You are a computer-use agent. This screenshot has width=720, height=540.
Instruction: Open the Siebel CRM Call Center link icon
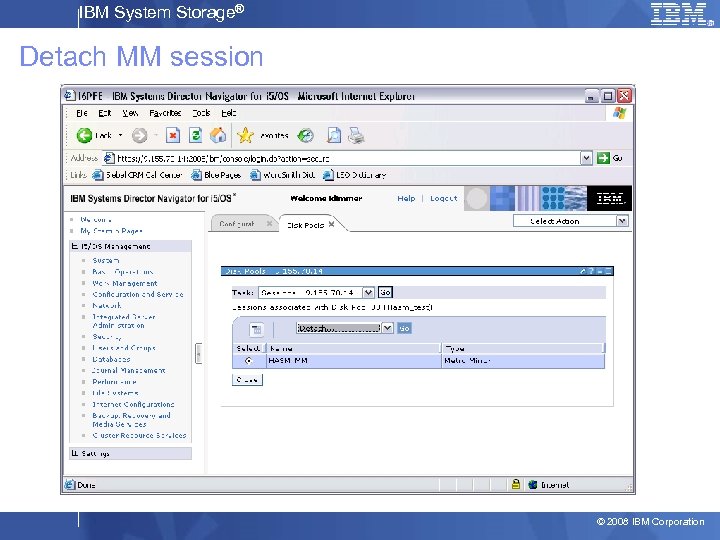[97, 175]
